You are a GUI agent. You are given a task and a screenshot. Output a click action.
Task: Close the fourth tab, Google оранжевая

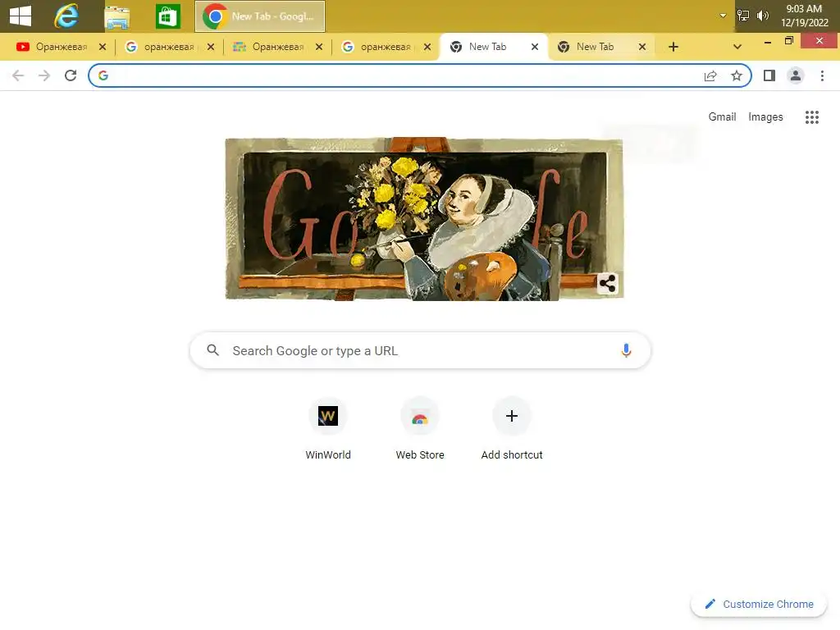coord(427,47)
